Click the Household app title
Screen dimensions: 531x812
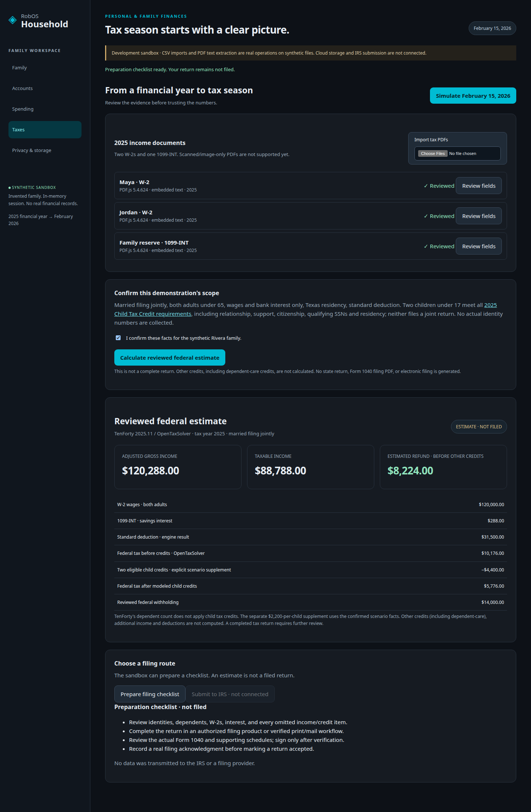(x=45, y=24)
